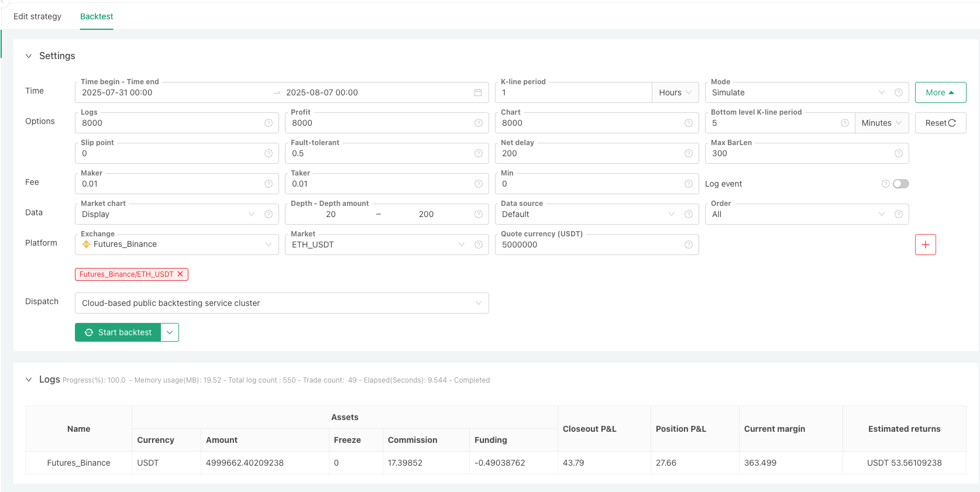Remove the Futures_Binance/ETH_USDT tag

(181, 274)
